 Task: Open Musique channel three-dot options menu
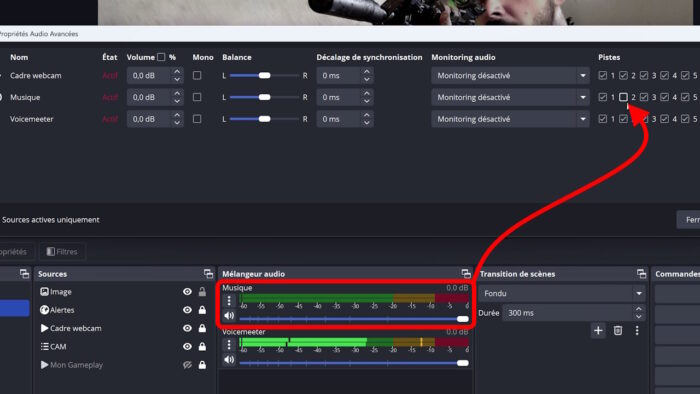click(229, 300)
